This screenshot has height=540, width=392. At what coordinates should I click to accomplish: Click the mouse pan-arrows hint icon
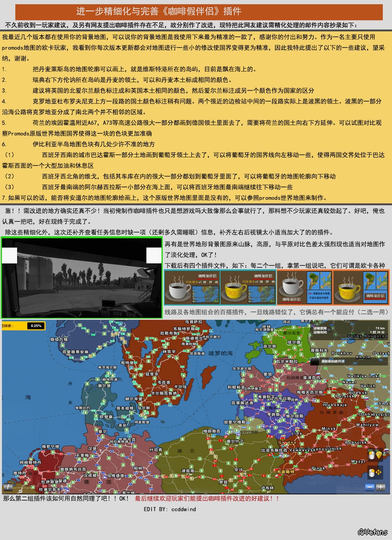tap(375, 472)
